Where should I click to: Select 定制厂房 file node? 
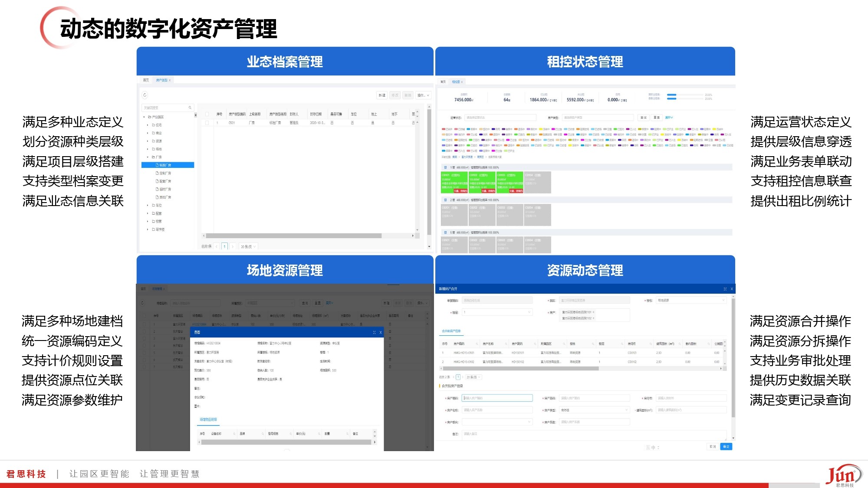point(163,173)
